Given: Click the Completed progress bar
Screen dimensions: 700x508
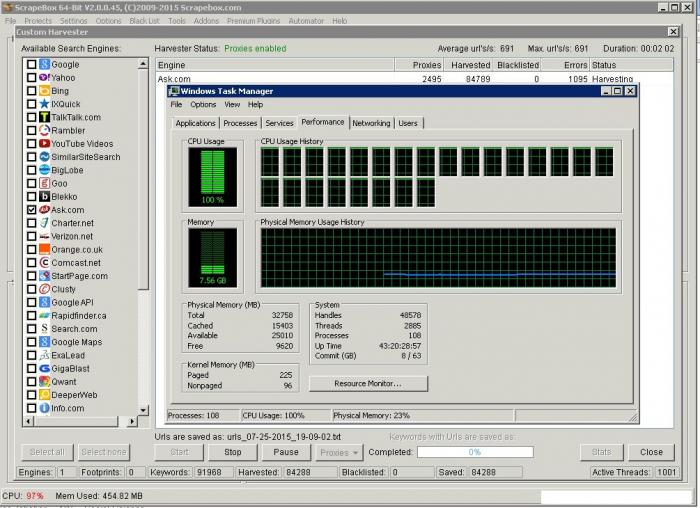Looking at the screenshot, I should tap(475, 452).
